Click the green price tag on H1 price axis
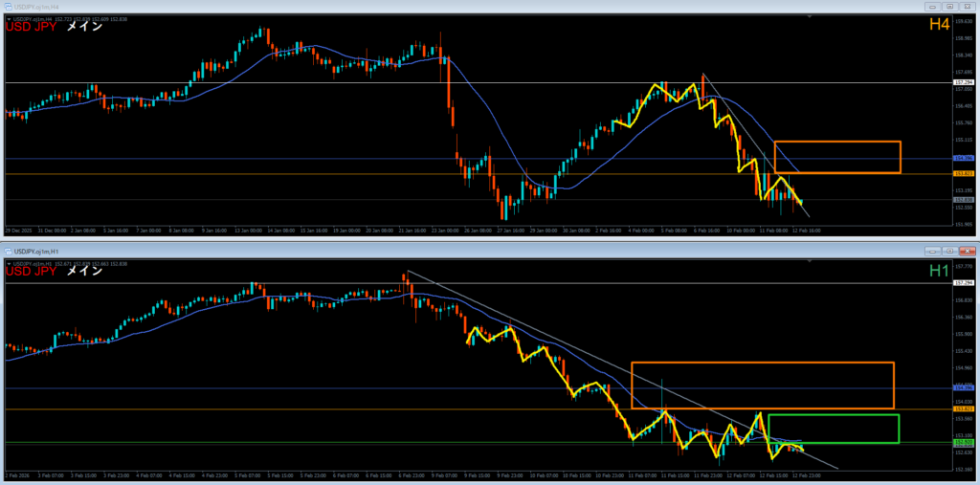Viewport: 980px width, 485px height. [964, 443]
